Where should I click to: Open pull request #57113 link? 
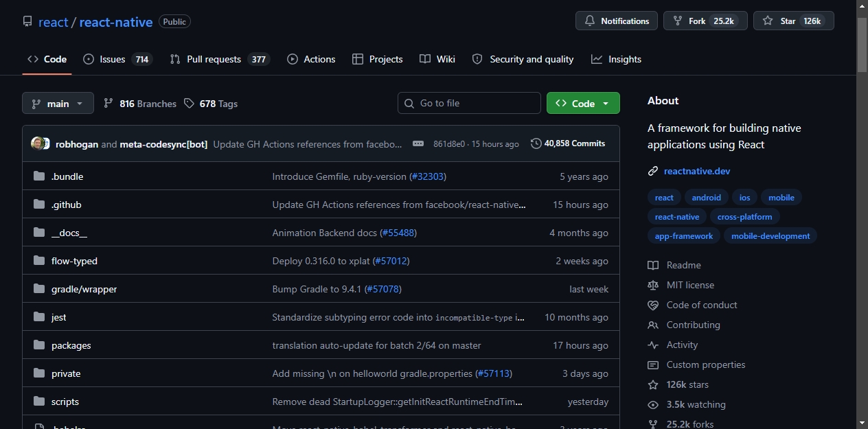point(494,373)
